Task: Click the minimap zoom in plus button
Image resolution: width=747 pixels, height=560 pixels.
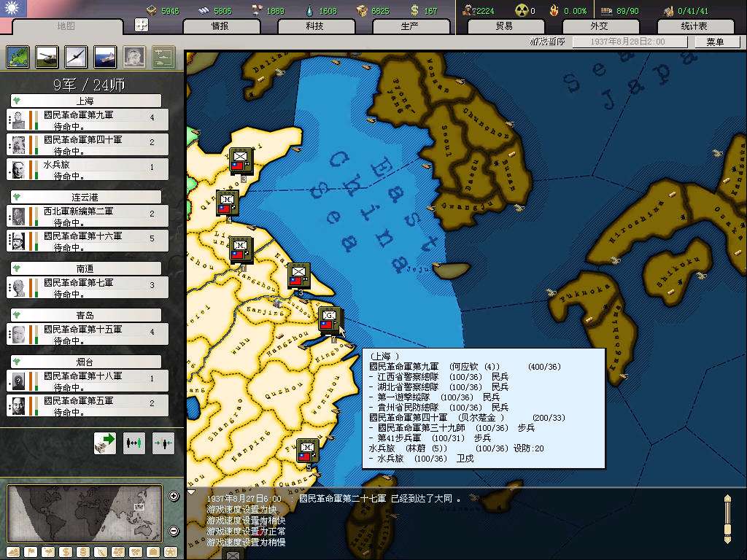Action: (174, 497)
